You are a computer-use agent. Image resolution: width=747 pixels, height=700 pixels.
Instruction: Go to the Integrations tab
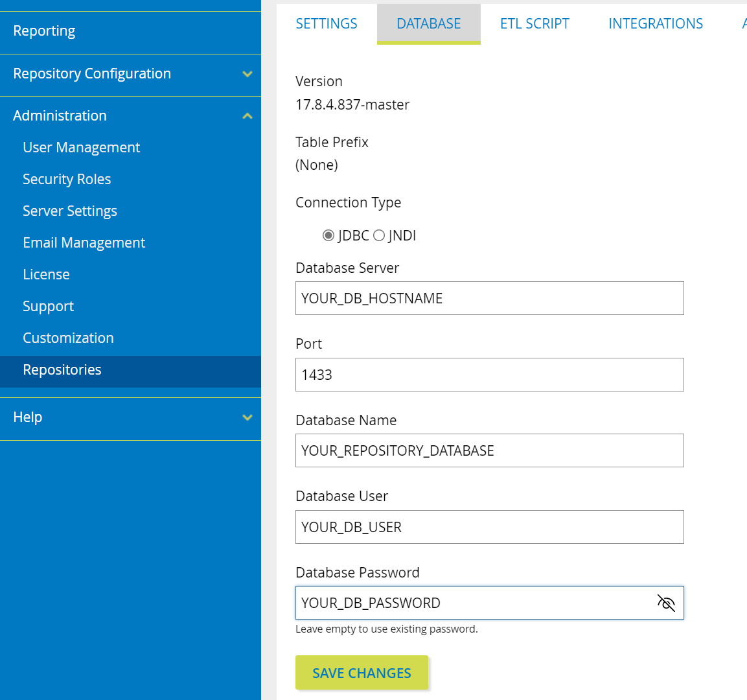[656, 24]
